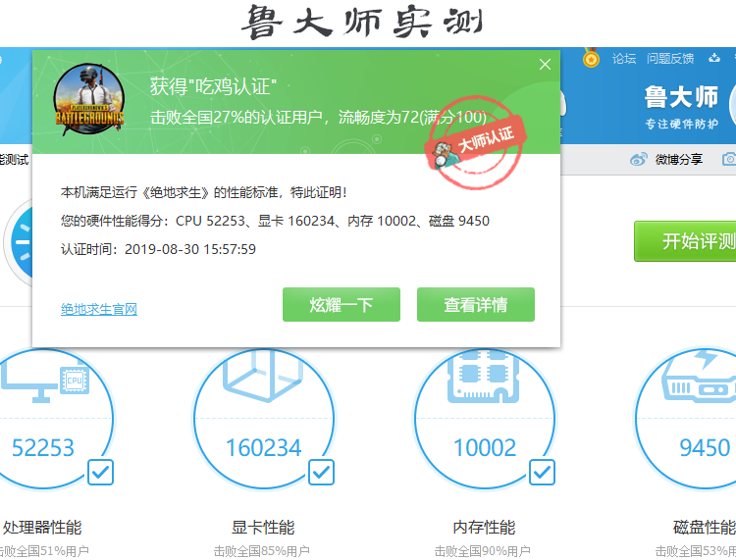Viewport: 736px width, 560px height.
Task: Click the 处理器性能 label
Action: (42, 528)
